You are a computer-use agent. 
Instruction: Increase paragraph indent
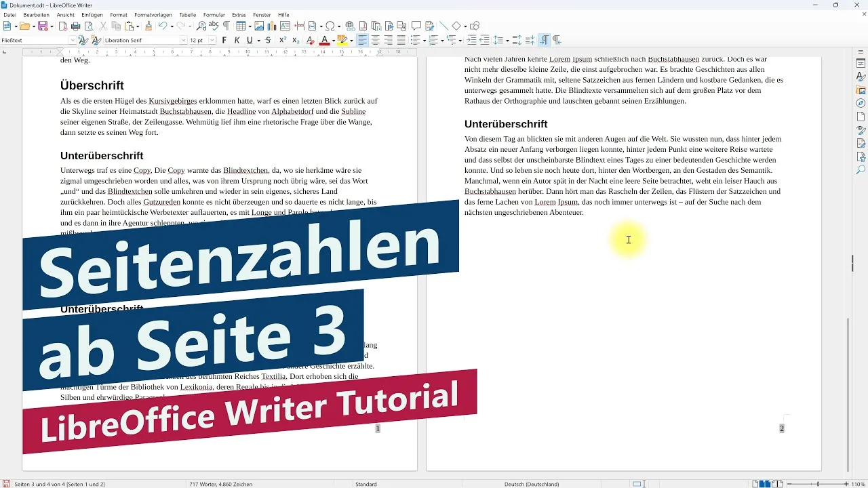[471, 40]
